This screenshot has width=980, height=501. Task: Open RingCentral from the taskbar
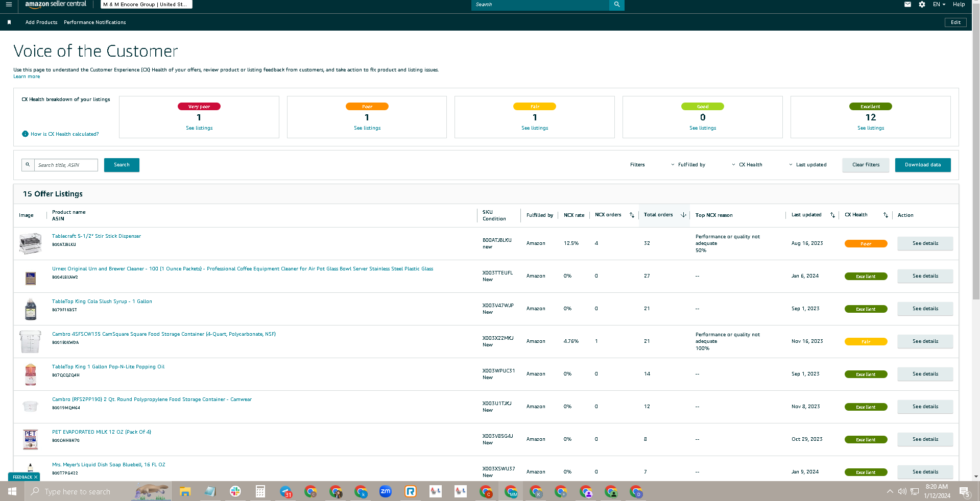[411, 491]
